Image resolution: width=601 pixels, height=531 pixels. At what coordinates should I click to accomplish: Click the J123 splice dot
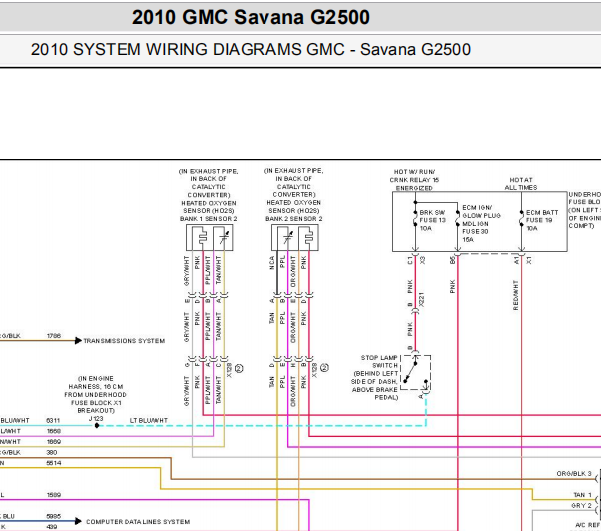tap(97, 426)
